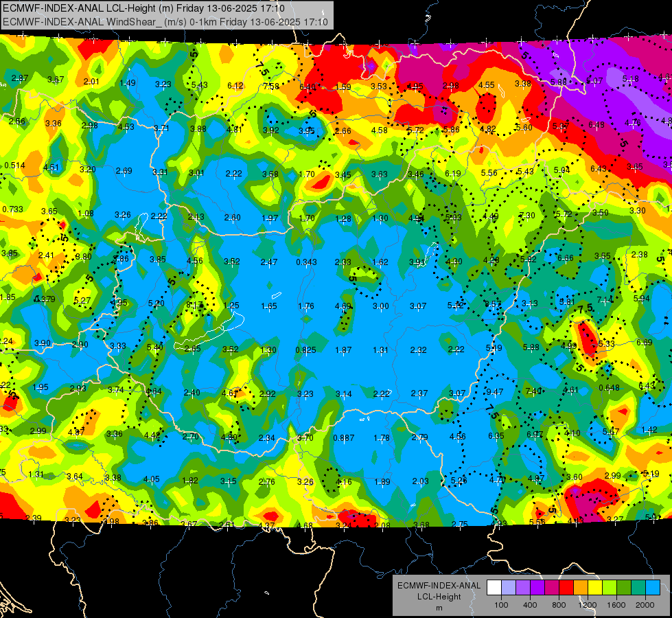Screen dimensions: 672x618
Task: Click the wind shear value 1.49
Action: tap(128, 83)
